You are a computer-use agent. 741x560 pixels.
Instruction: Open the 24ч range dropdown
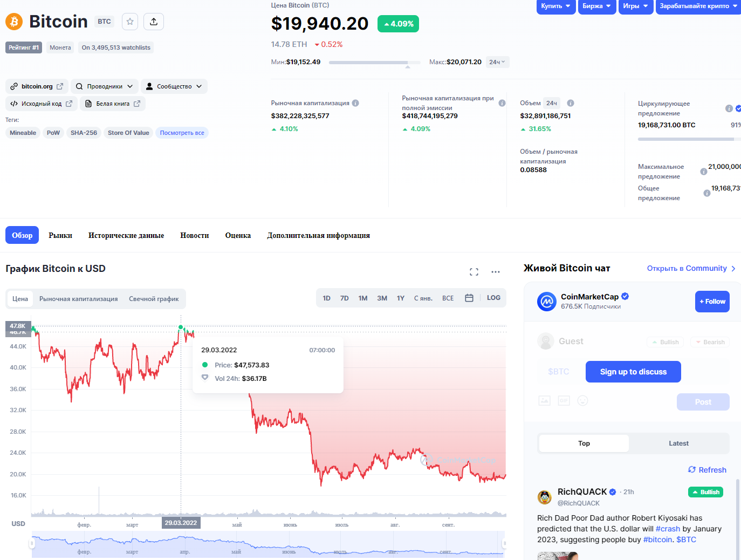point(497,62)
